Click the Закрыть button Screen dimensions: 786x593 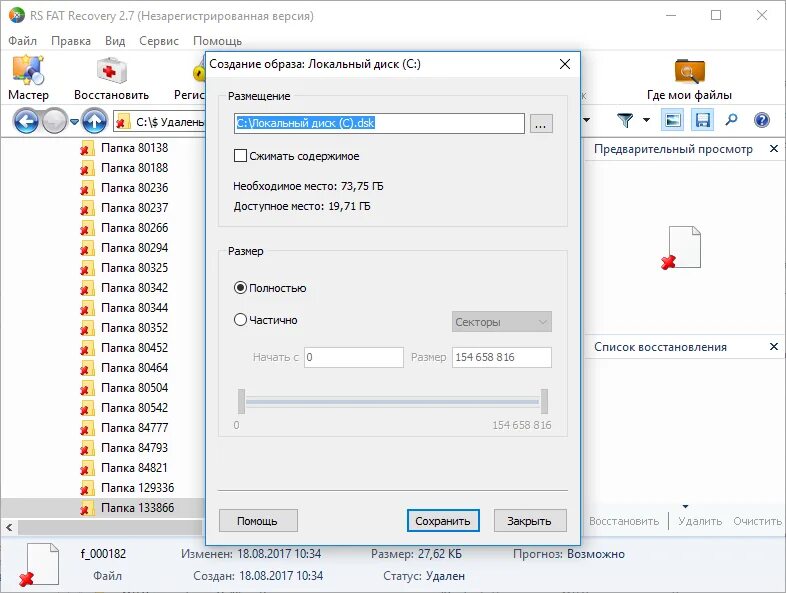(x=530, y=521)
